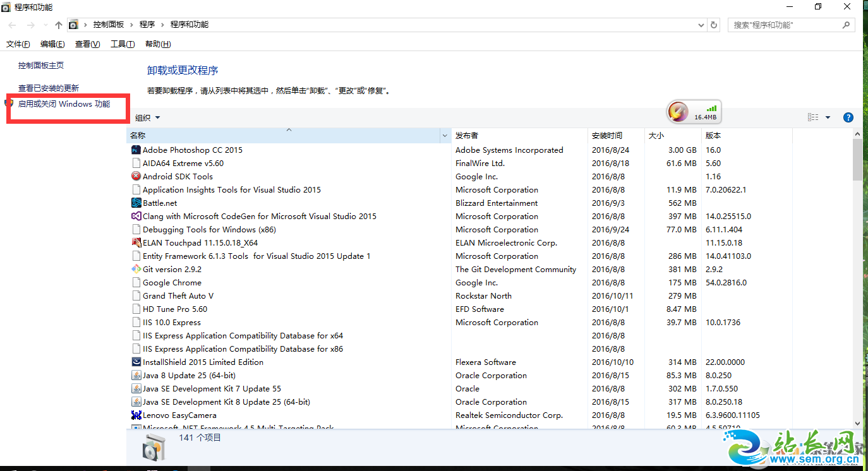
Task: Click the view layout icon
Action: coord(813,117)
